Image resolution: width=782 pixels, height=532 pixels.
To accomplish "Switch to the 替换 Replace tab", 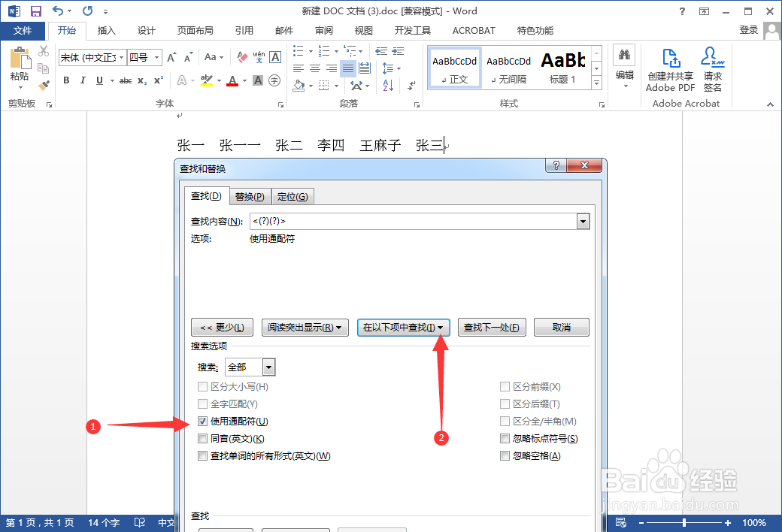I will coord(250,196).
